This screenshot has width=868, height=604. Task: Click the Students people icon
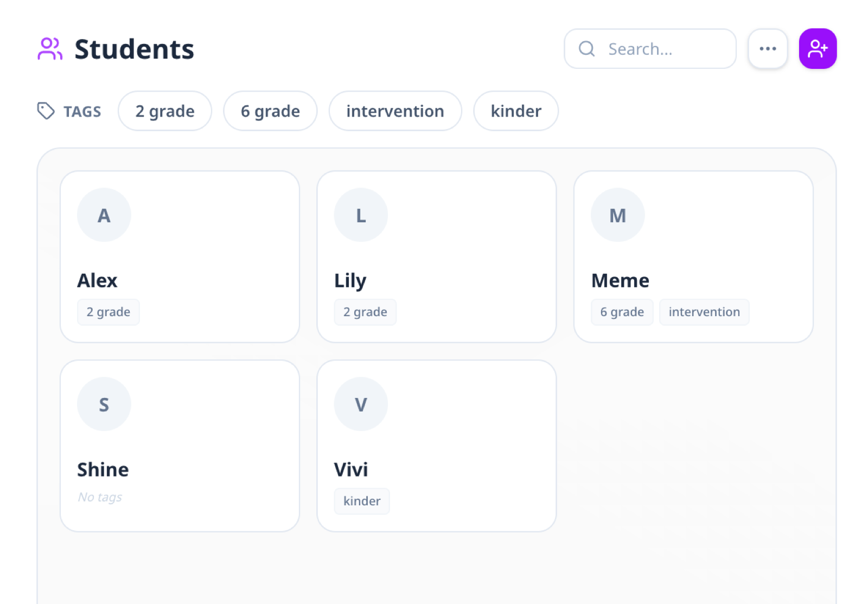(x=50, y=49)
